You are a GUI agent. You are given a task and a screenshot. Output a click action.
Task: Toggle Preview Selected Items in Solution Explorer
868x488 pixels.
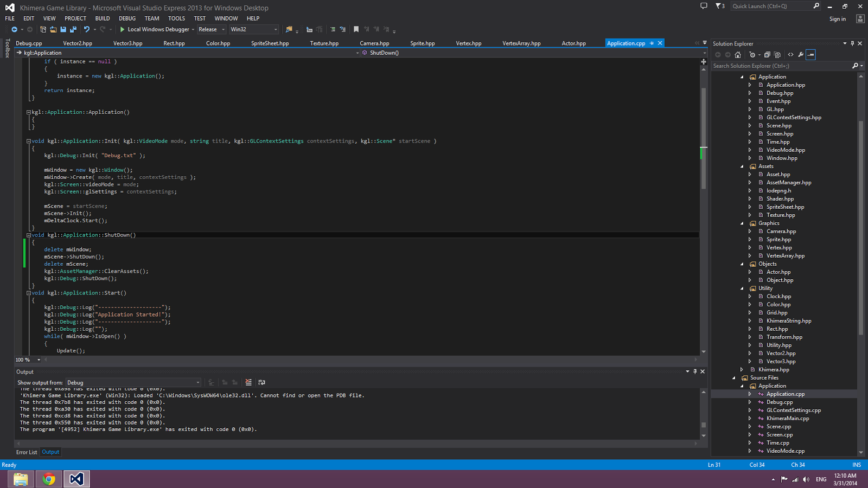(x=810, y=55)
